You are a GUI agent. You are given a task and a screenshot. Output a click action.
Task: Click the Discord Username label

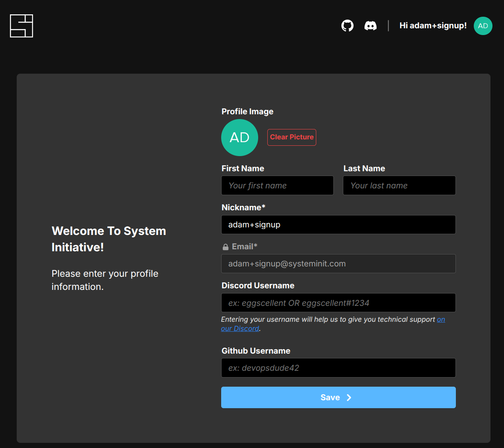click(x=258, y=286)
